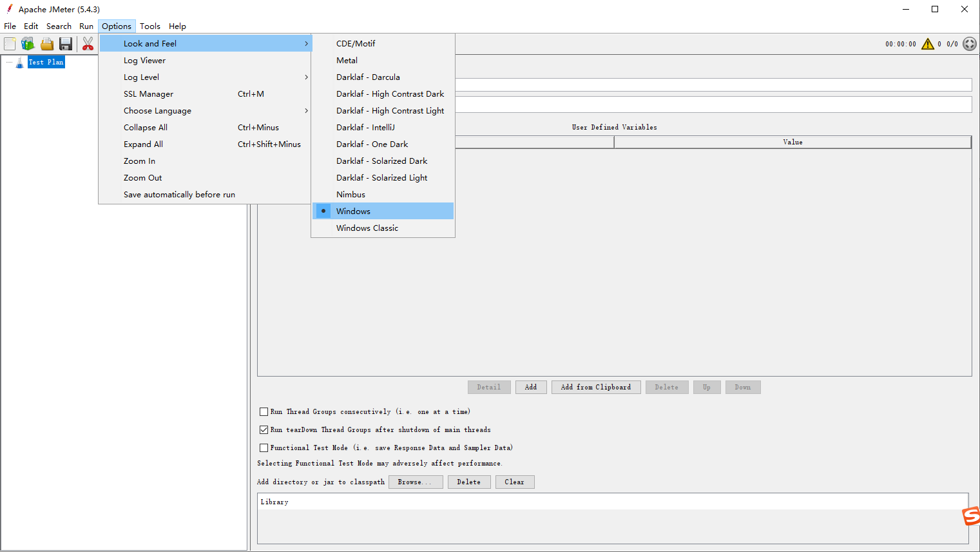Click Add from Clipboard button
This screenshot has width=980, height=552.
(x=596, y=387)
